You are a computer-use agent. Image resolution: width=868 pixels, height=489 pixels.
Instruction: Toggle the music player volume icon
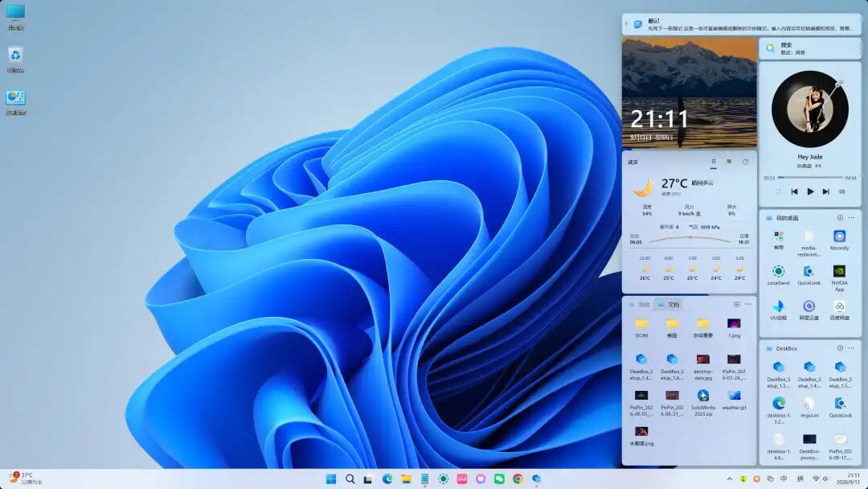pos(841,191)
